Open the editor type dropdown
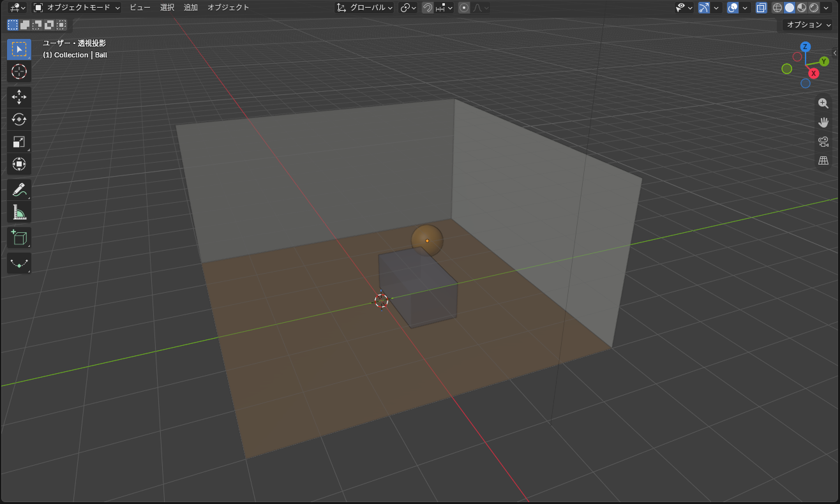This screenshot has height=504, width=840. pos(17,8)
